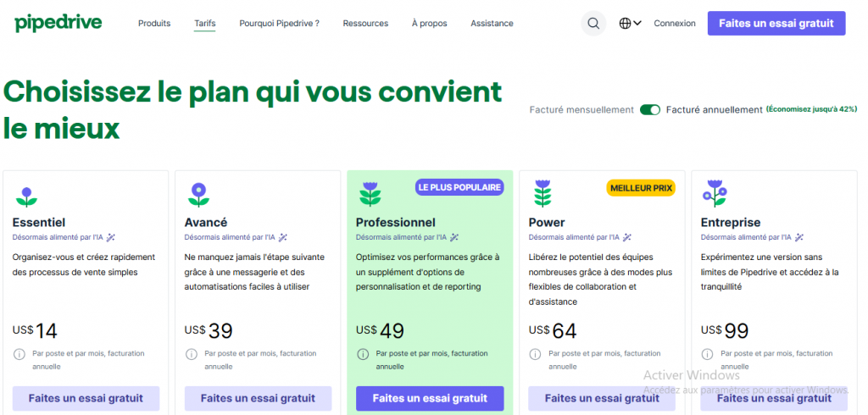Click Désormais alimenté par l'IA under Power

coord(574,237)
